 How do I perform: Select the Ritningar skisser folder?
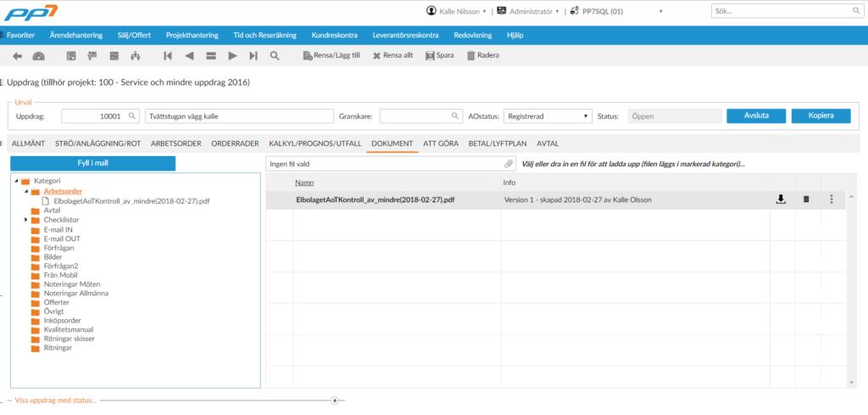(x=69, y=339)
